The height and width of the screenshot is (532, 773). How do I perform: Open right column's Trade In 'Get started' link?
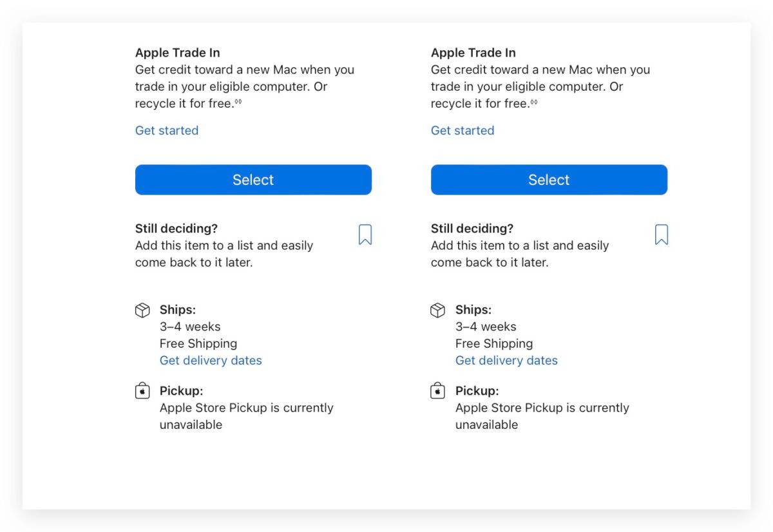[463, 131]
